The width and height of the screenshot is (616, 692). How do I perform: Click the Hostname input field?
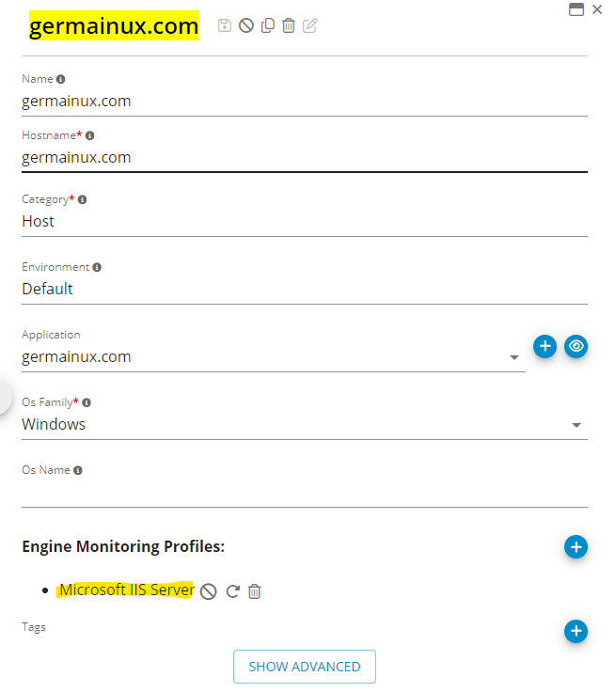tap(304, 157)
